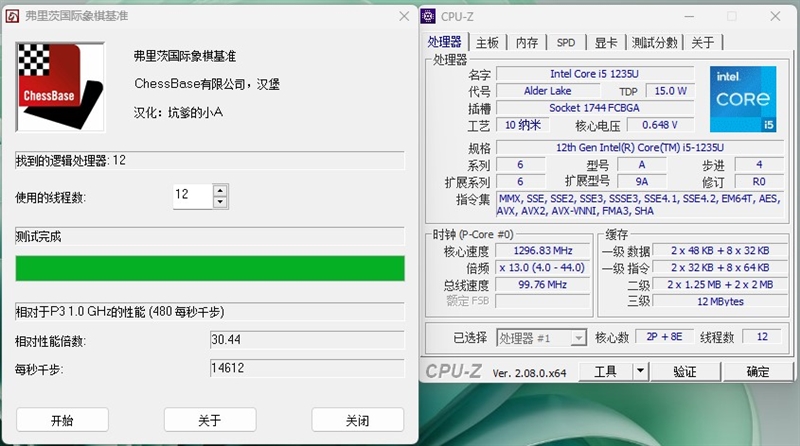
Task: Close the CPU-Z window
Action: pos(776,16)
